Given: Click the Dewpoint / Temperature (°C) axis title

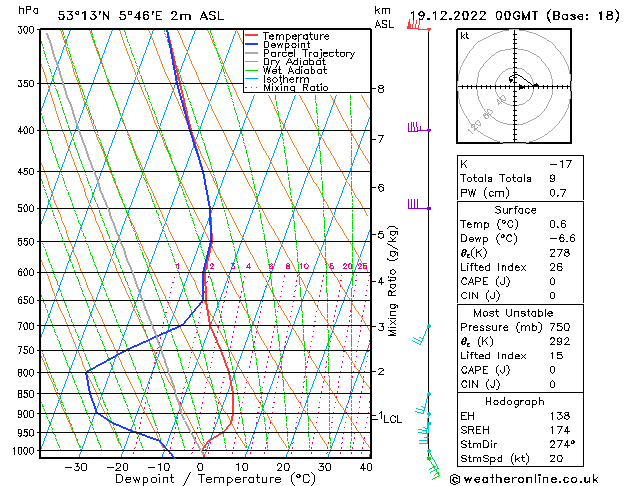Looking at the screenshot, I should [x=215, y=479].
